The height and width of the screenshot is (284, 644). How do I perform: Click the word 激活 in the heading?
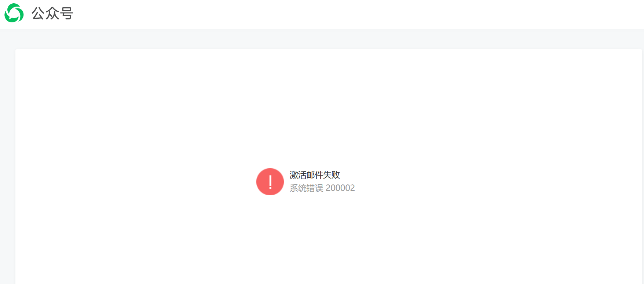[298, 175]
